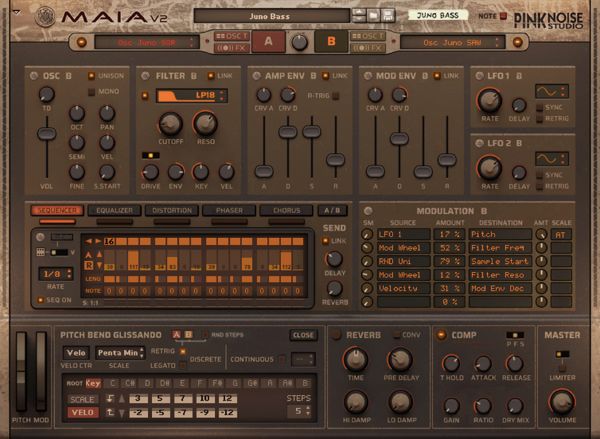Switch to the CHORUS tab
600x439 pixels.
click(x=287, y=211)
